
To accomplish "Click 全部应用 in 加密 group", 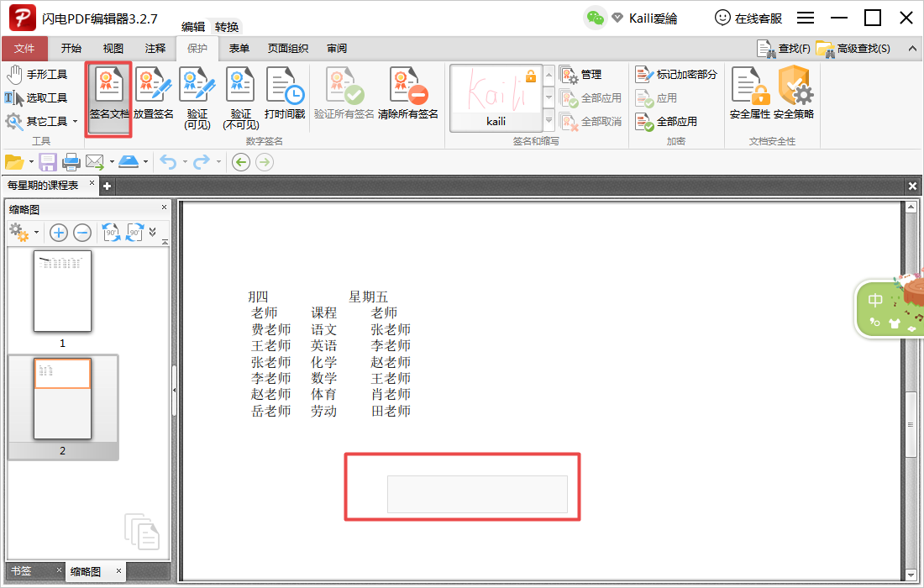I will point(666,121).
